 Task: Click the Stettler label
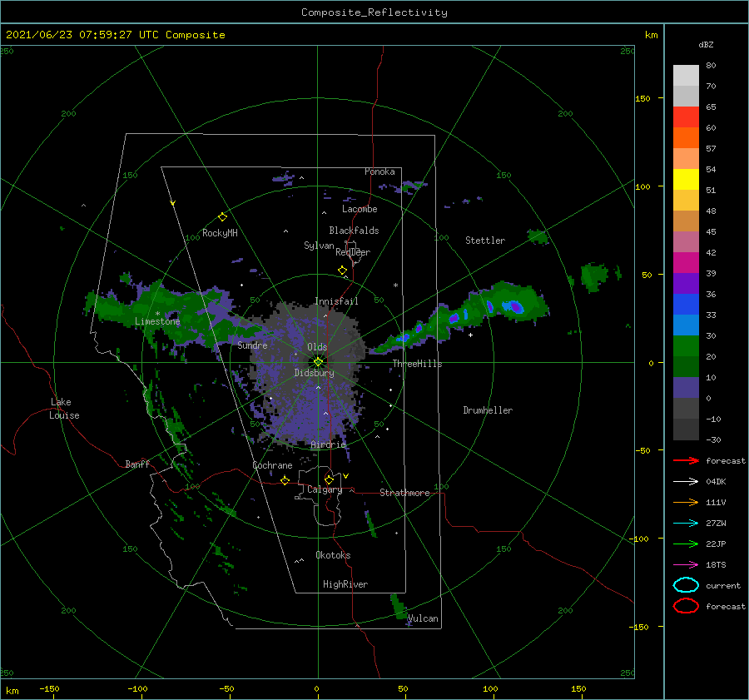(485, 241)
